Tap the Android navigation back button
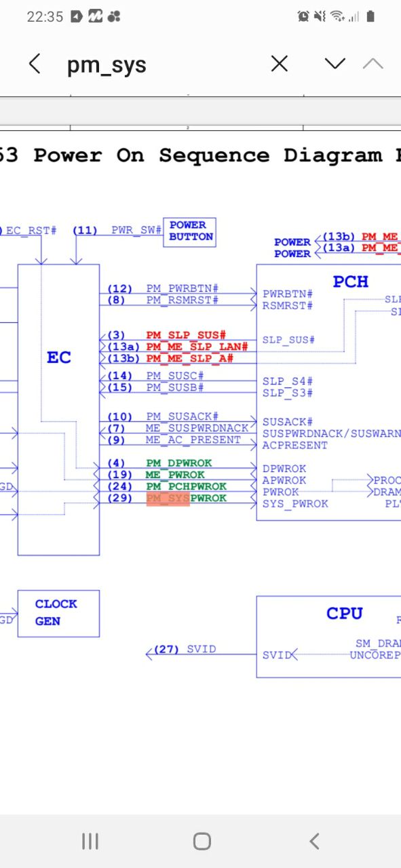Image resolution: width=401 pixels, height=868 pixels. [x=314, y=842]
